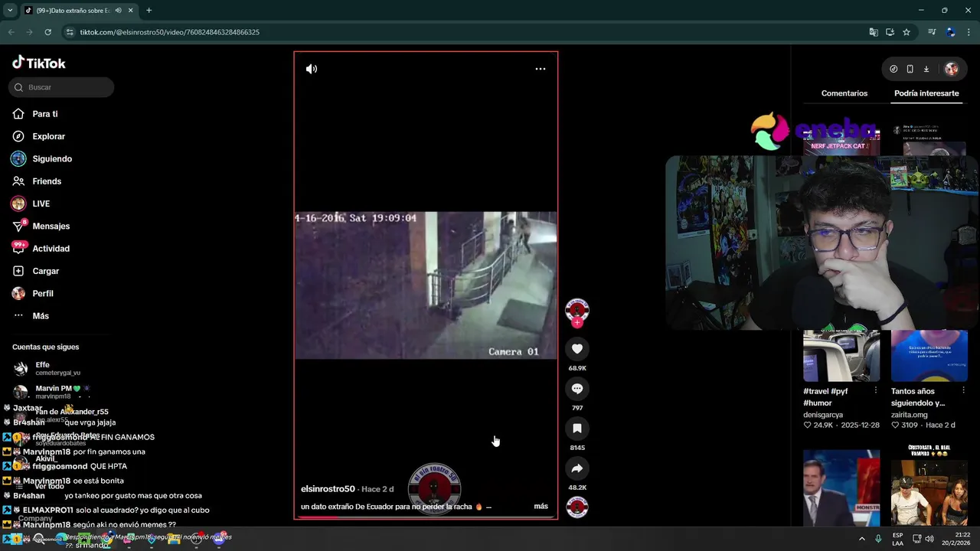Seek along the red video progress bar
Viewport: 980px width, 551px height.
426,517
